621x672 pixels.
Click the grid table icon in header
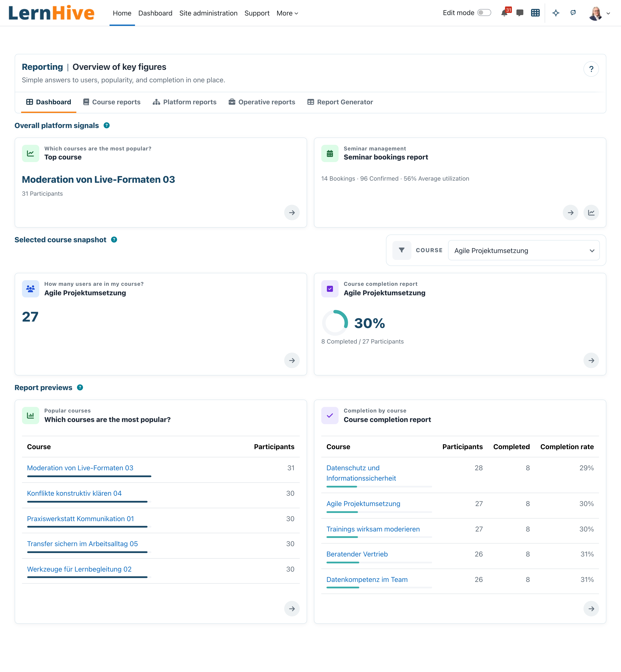pyautogui.click(x=535, y=13)
